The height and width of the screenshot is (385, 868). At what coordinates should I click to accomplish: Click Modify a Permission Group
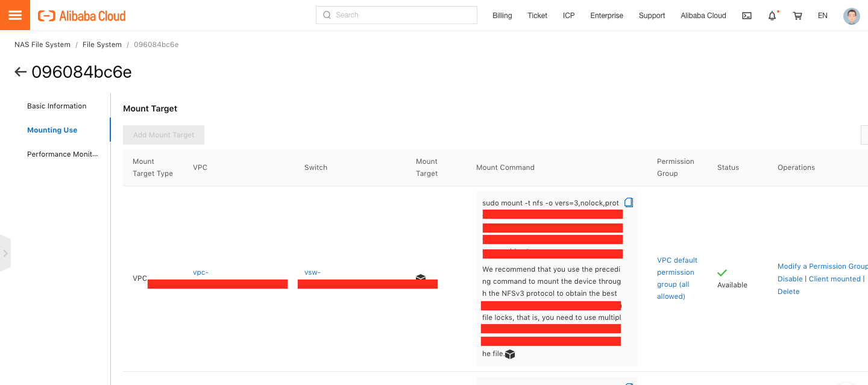click(823, 266)
